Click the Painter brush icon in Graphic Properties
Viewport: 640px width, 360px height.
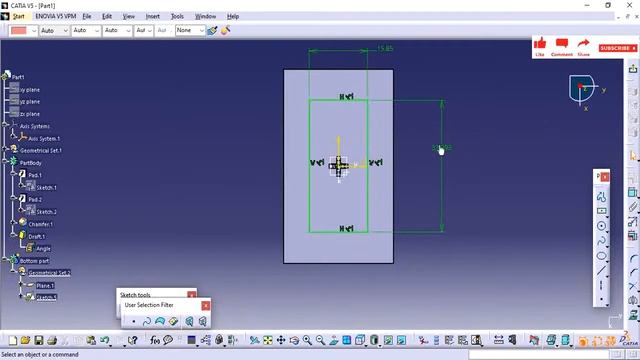click(x=212, y=30)
